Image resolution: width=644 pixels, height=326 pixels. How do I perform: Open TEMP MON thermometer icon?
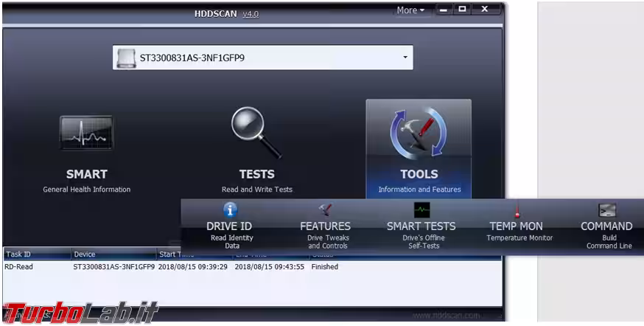(x=517, y=210)
